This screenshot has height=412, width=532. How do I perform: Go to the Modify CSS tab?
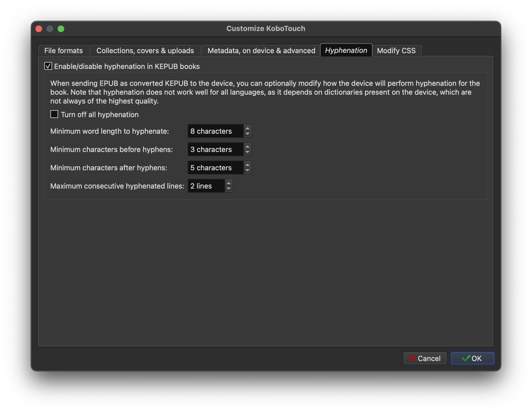[x=396, y=51]
